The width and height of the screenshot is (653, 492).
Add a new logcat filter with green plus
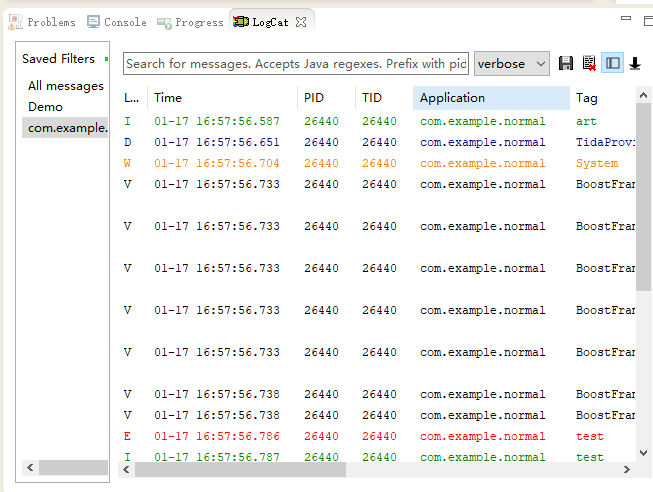pos(107,59)
